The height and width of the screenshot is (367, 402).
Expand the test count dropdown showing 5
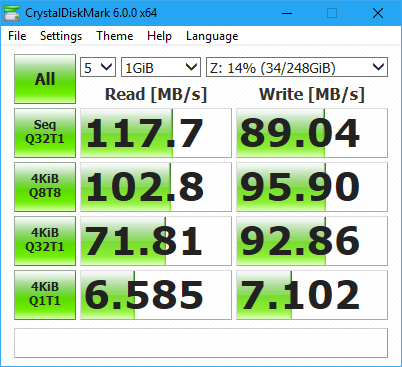[98, 67]
